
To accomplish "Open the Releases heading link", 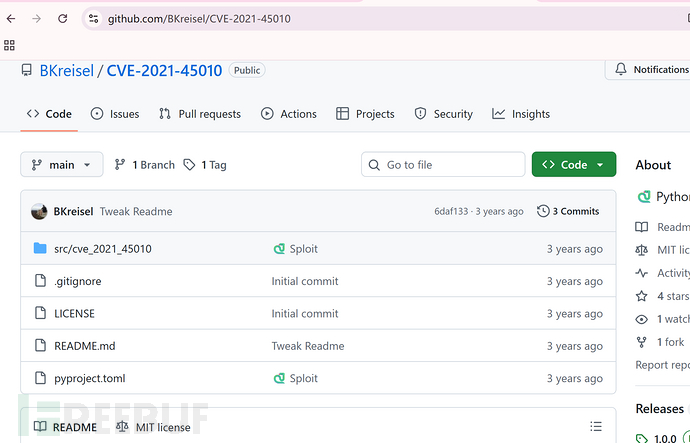I will [660, 409].
